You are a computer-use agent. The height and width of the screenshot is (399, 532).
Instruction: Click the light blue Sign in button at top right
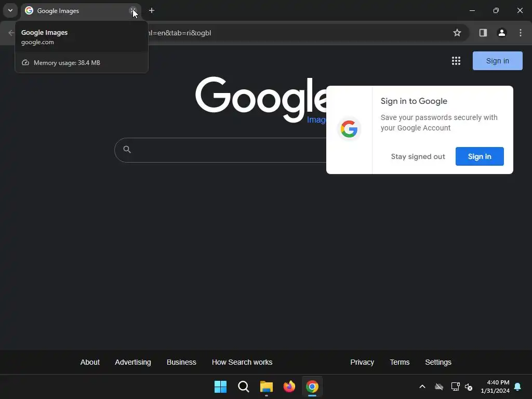tap(497, 61)
